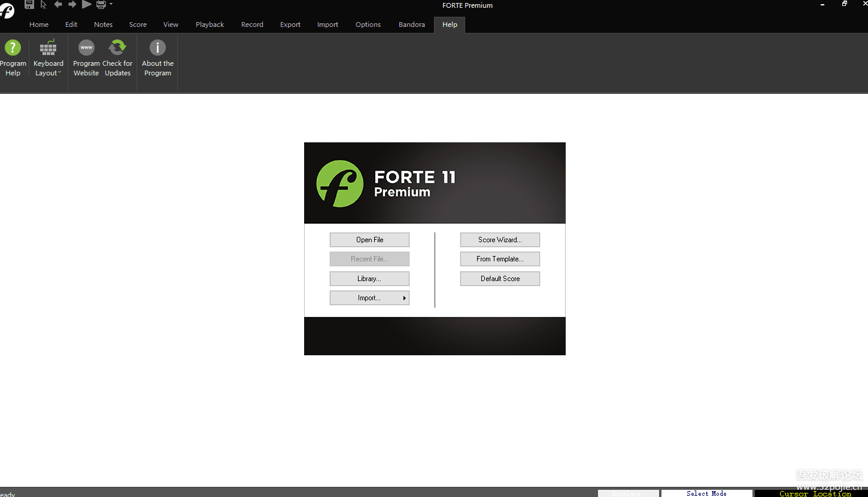Open the Score tab
This screenshot has width=868, height=497.
tap(138, 25)
